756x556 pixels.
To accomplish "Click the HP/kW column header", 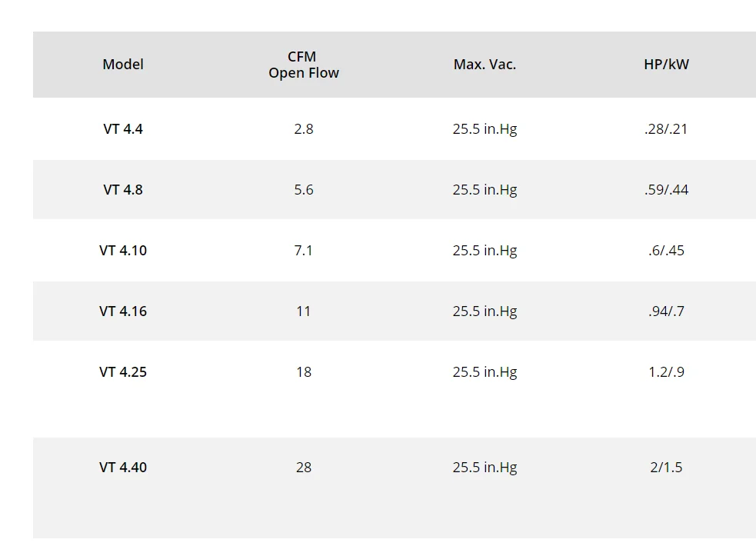I will point(666,64).
